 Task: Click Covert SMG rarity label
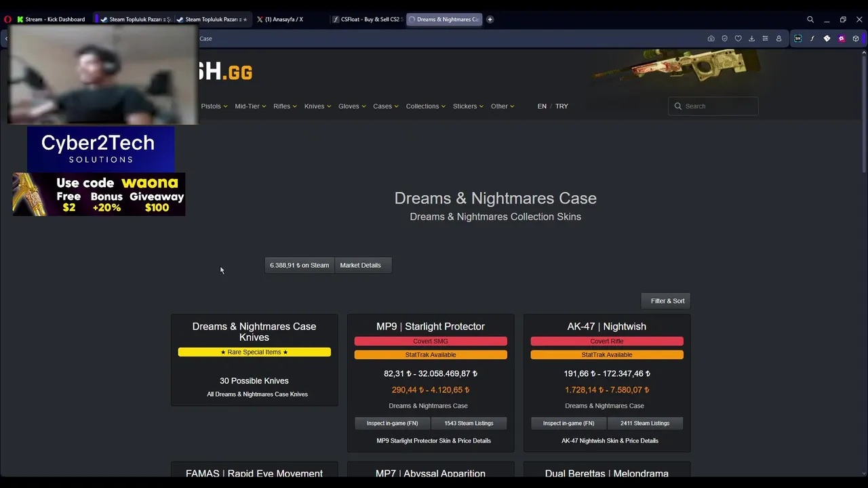point(431,342)
